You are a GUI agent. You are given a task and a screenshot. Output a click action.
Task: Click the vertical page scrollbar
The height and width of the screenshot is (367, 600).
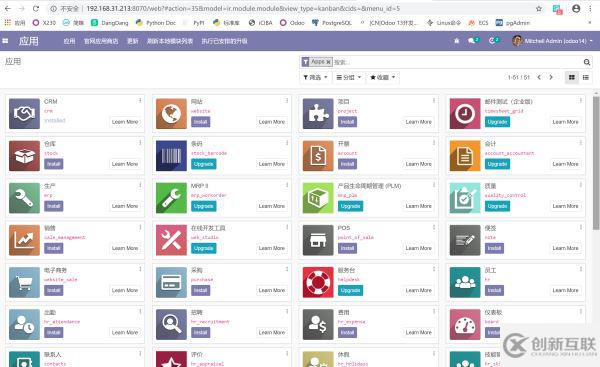coord(596,163)
